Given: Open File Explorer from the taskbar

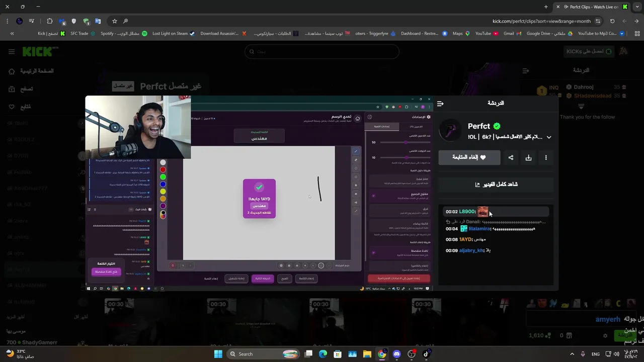Looking at the screenshot, I should (x=367, y=354).
